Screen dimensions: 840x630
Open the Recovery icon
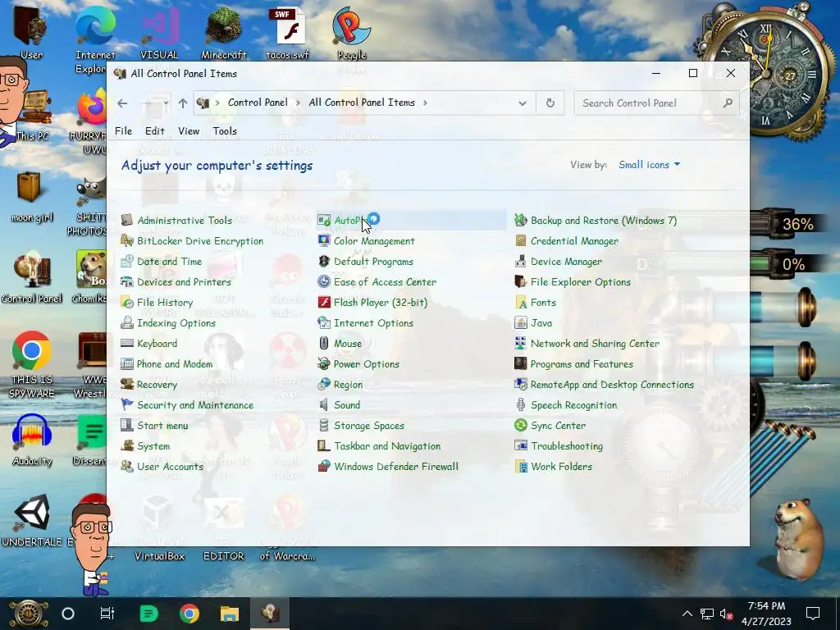click(127, 384)
